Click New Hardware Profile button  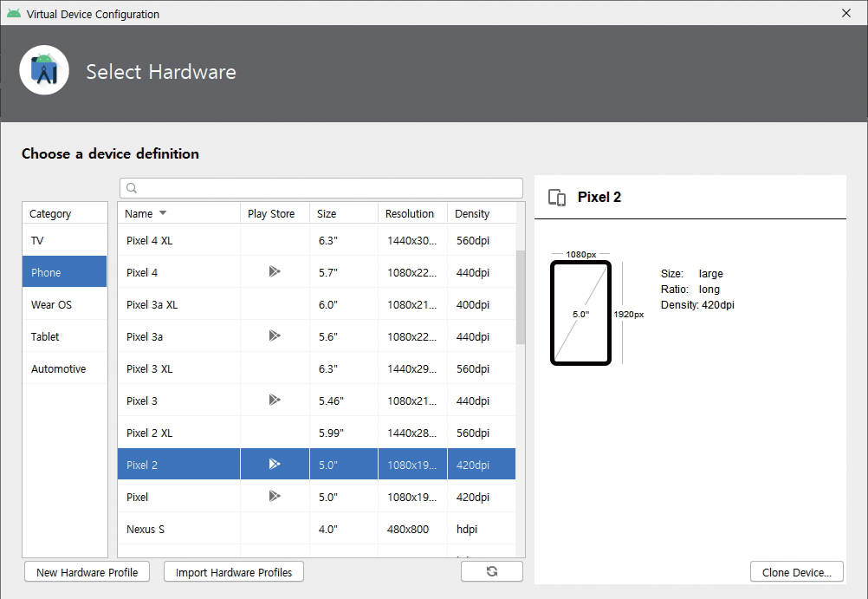[x=87, y=572]
